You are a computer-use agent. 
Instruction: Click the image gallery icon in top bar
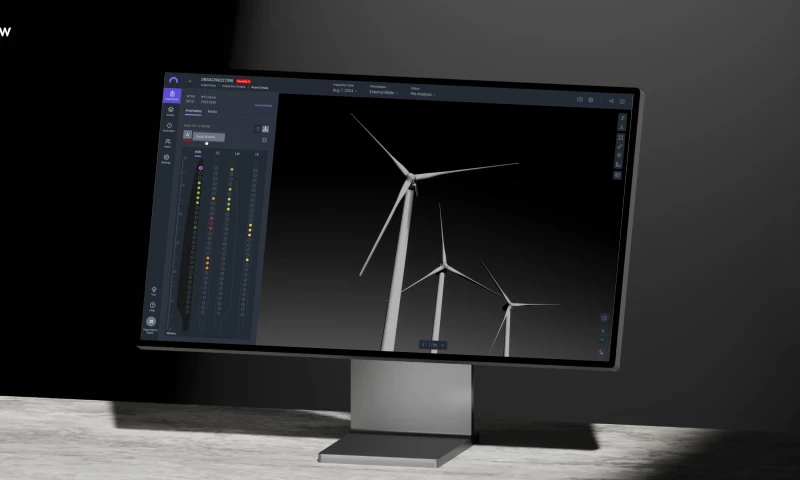580,99
